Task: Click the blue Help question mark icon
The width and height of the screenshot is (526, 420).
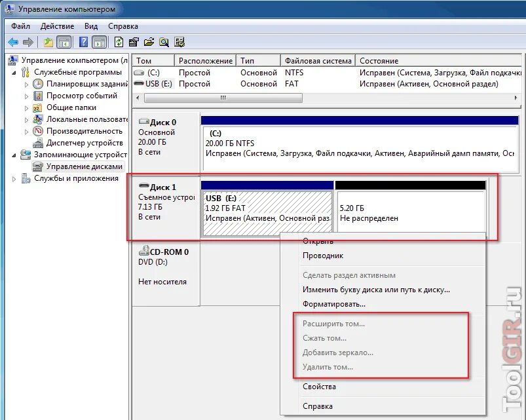Action: click(83, 43)
